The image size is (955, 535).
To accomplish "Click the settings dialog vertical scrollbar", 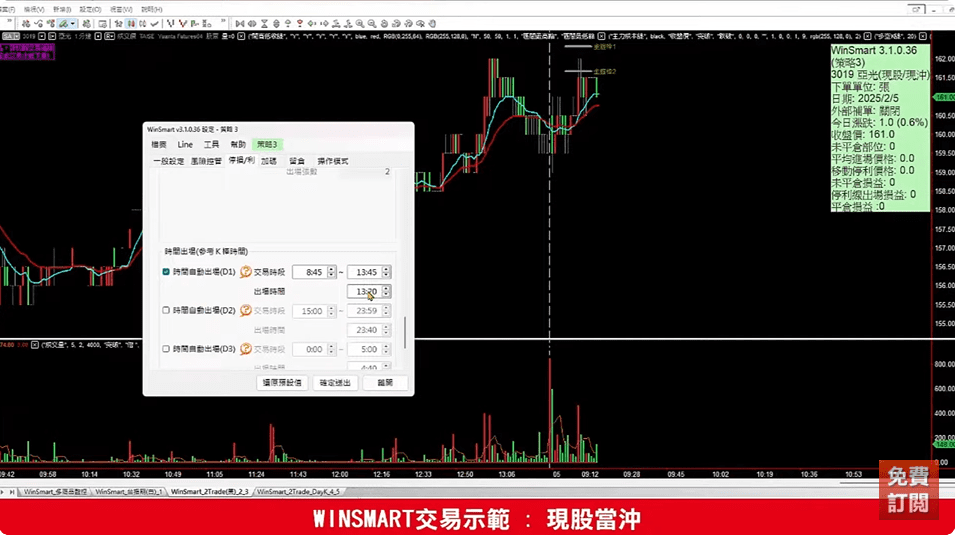I will tap(405, 332).
